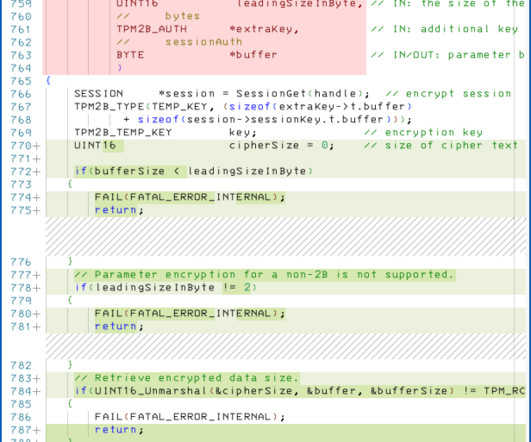Screen dimensions: 531x442
Task: Click the opening brace on line 773
Action: click(x=70, y=184)
